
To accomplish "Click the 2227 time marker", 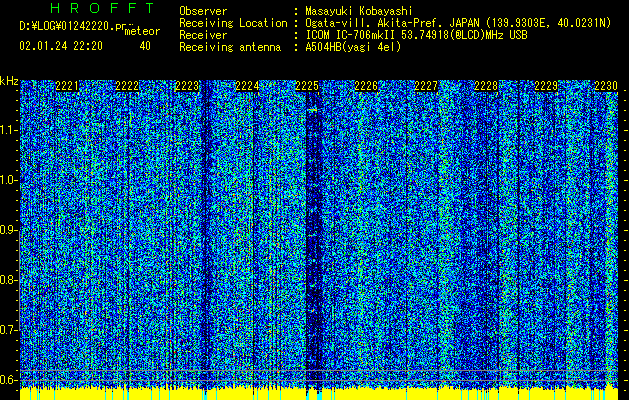I will click(x=426, y=86).
